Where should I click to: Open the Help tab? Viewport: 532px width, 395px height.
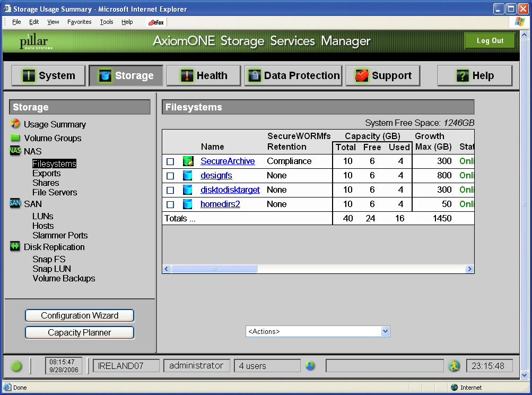(475, 75)
